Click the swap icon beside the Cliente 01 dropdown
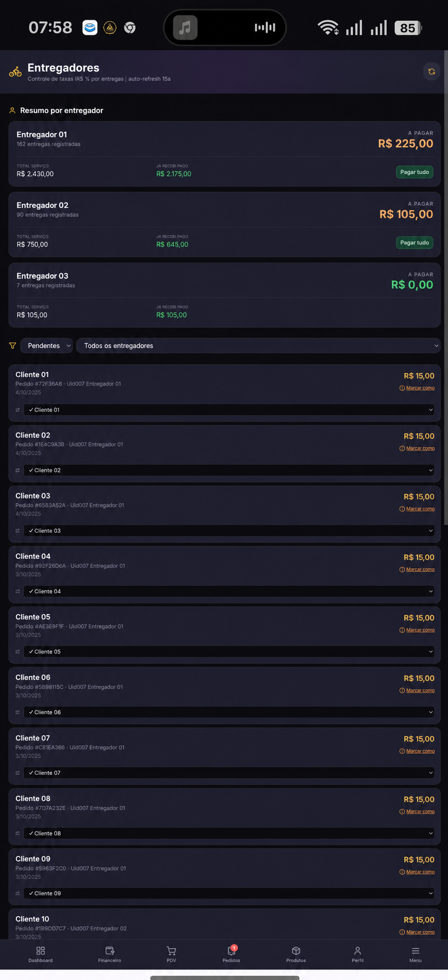The height and width of the screenshot is (980, 448). click(x=17, y=410)
